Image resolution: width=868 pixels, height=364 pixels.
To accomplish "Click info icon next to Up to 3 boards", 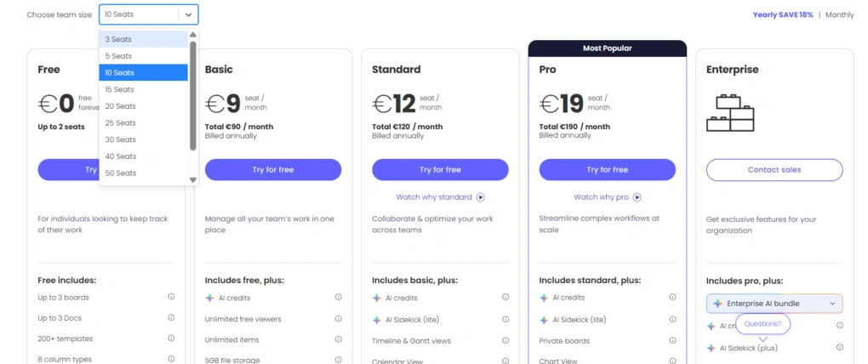I will tap(171, 297).
